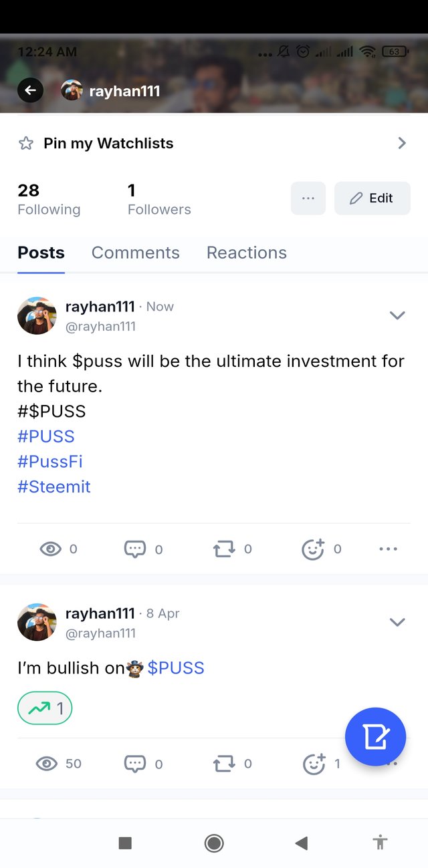This screenshot has height=868, width=428.
Task: Open the #PussFi hashtag link
Action: (50, 462)
